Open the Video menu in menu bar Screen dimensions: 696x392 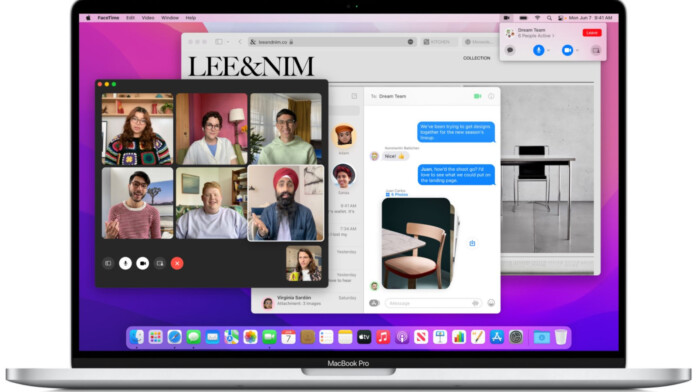[x=148, y=18]
